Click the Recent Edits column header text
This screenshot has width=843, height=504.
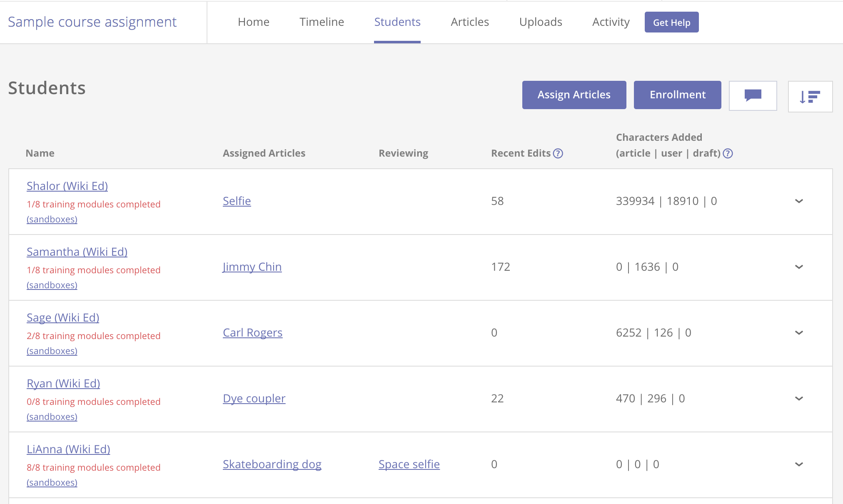[521, 153]
